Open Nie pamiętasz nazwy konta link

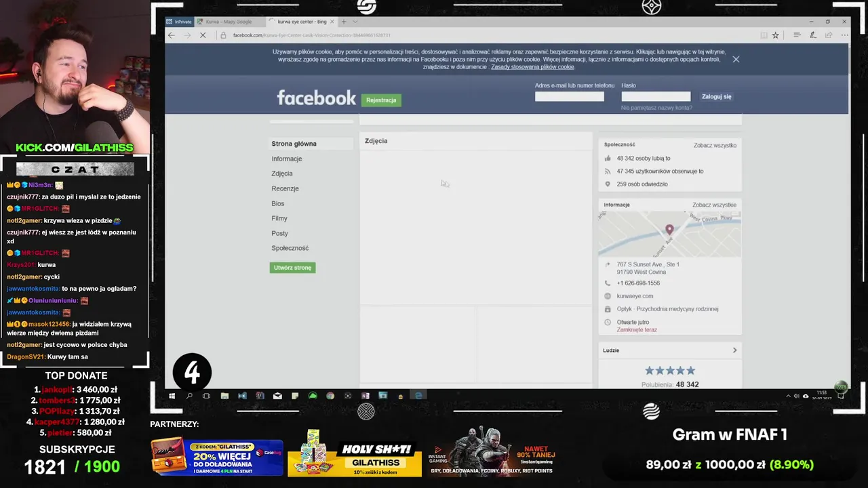point(656,108)
